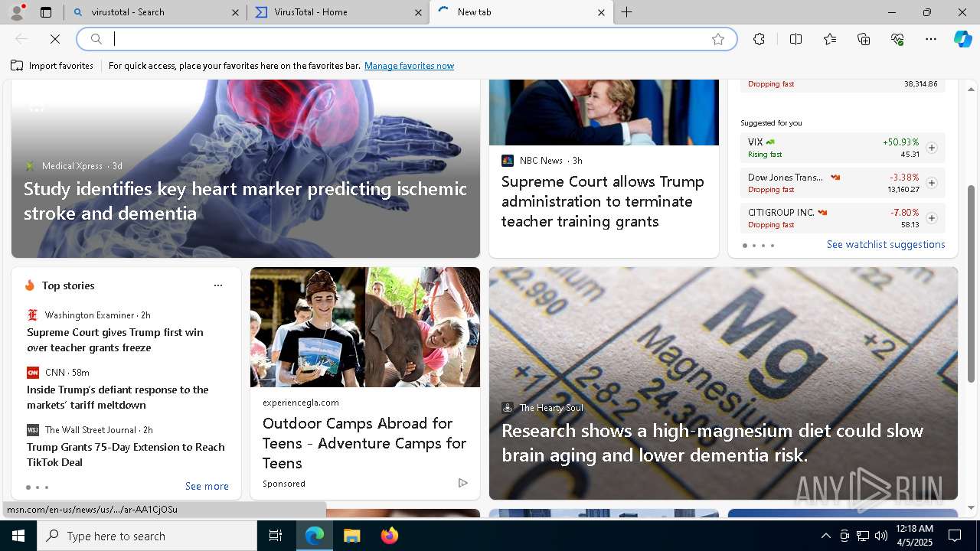
Task: Open Supreme Court teacher training grants article
Action: point(603,201)
